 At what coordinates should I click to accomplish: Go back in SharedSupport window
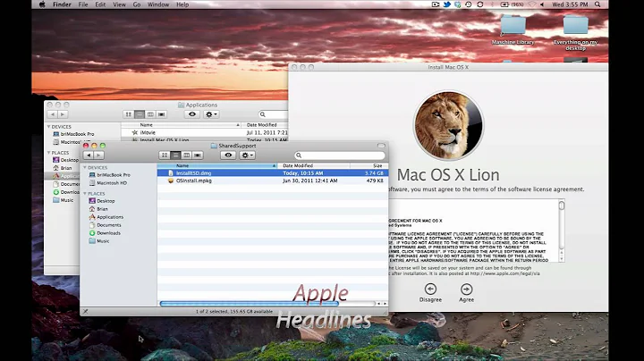click(89, 155)
